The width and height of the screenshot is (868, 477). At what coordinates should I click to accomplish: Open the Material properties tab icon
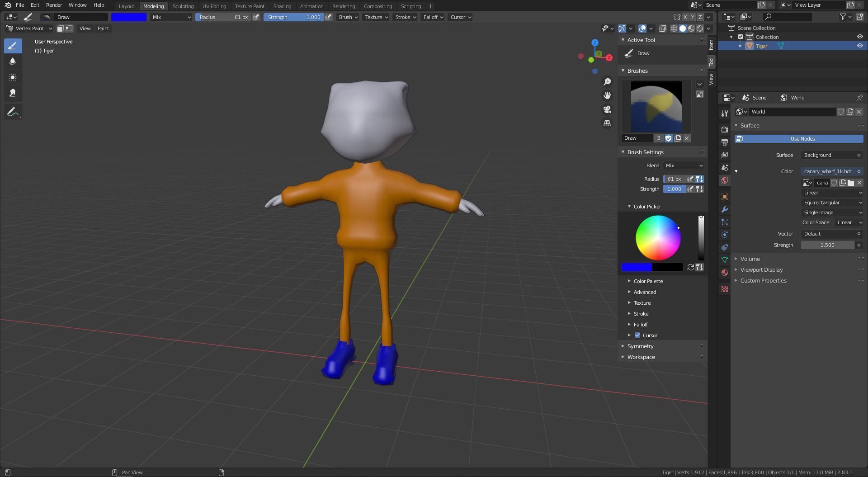[725, 273]
